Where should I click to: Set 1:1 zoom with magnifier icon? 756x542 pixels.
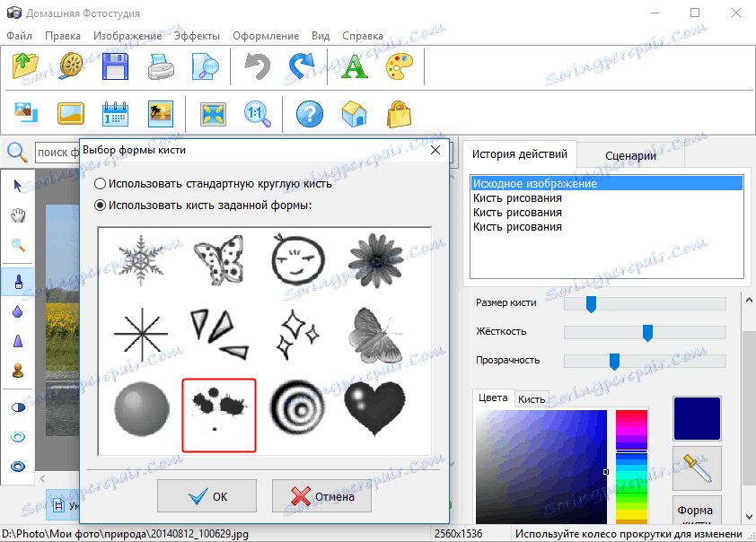pos(258,114)
